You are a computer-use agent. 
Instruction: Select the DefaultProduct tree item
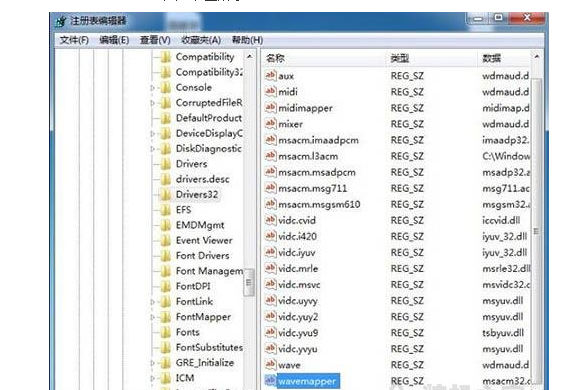(209, 118)
